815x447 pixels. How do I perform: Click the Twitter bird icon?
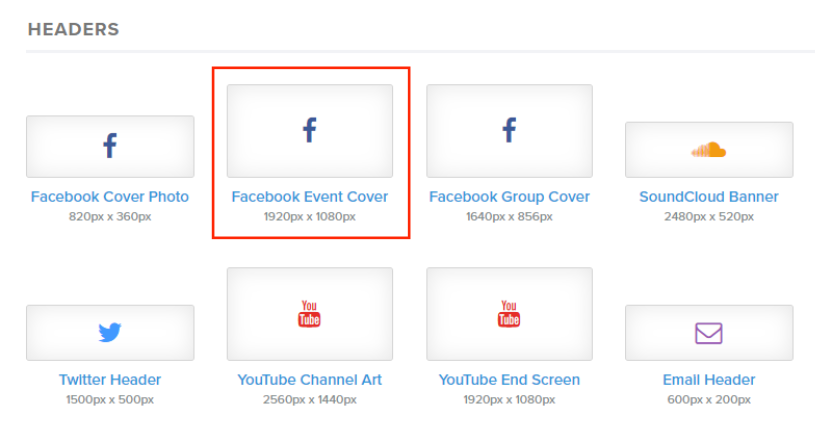coord(110,332)
